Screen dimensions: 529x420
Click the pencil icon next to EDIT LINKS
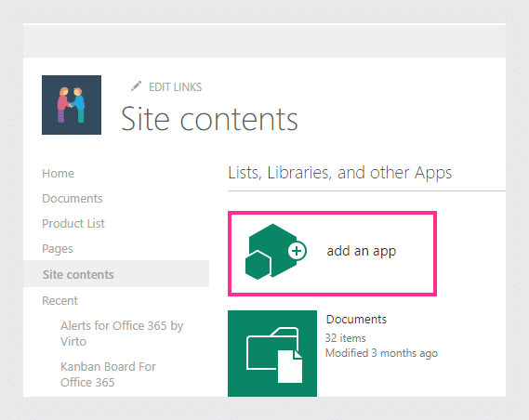[136, 86]
